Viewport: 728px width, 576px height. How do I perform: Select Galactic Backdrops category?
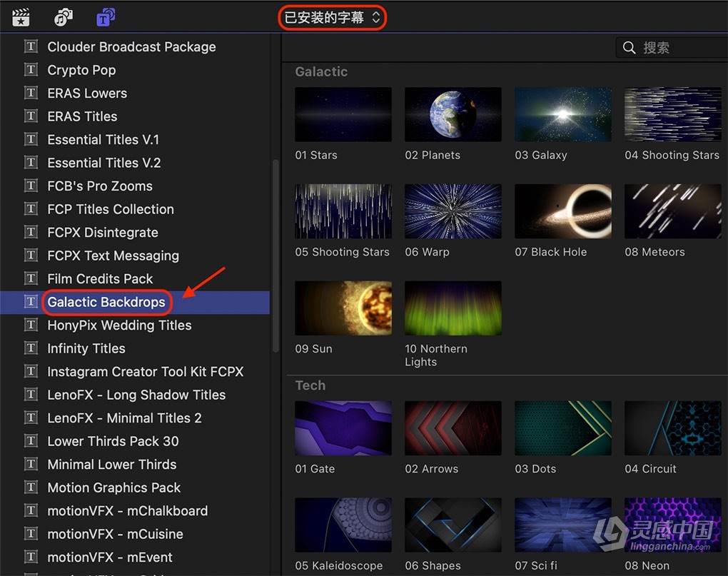(106, 302)
